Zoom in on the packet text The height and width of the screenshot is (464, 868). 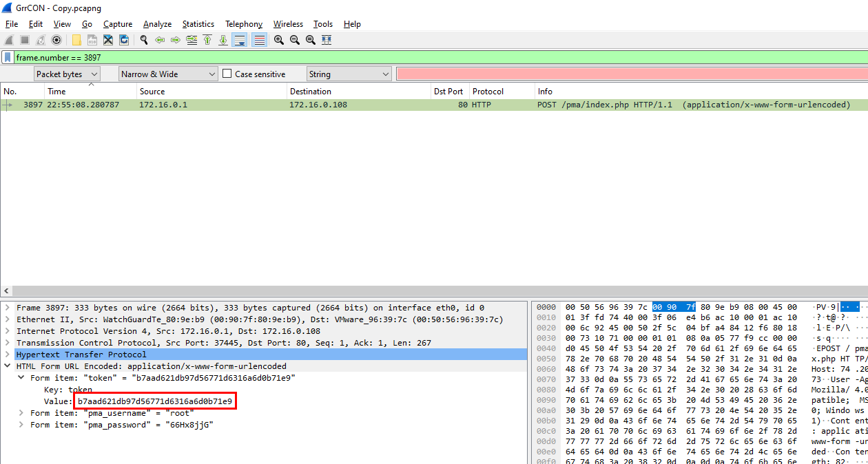click(x=279, y=40)
